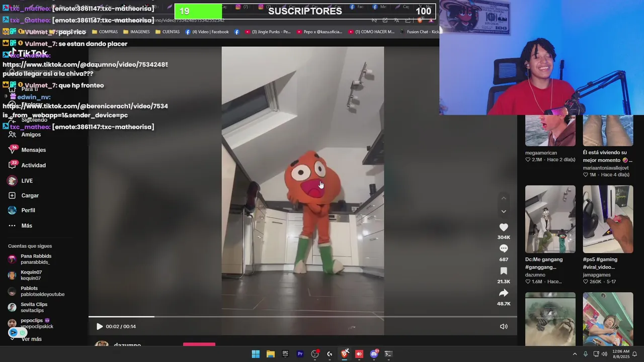Open Actividad in TikTok sidebar
Screen dimensions: 644x362
click(33, 165)
